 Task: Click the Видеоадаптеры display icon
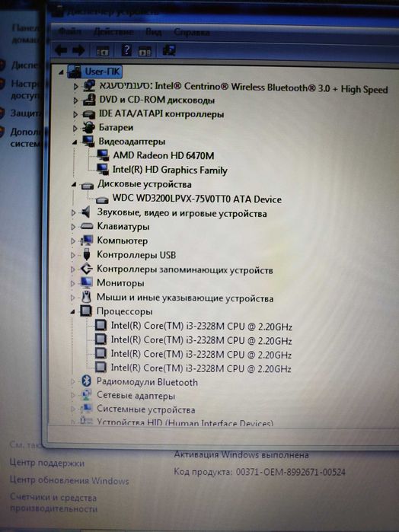[x=88, y=141]
